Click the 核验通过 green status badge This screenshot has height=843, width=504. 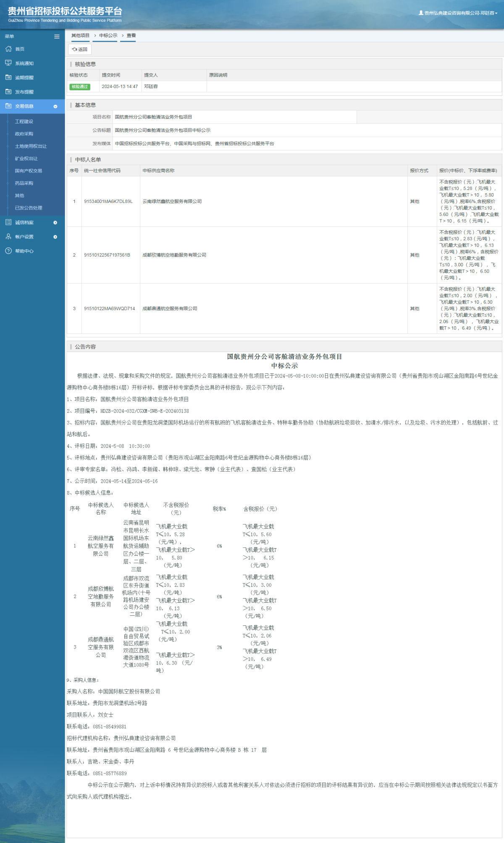click(80, 87)
